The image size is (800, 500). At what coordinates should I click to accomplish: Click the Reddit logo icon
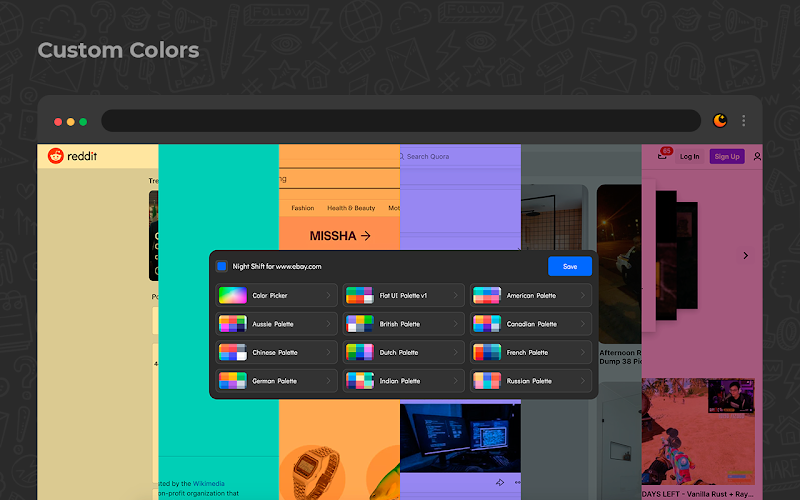[56, 156]
